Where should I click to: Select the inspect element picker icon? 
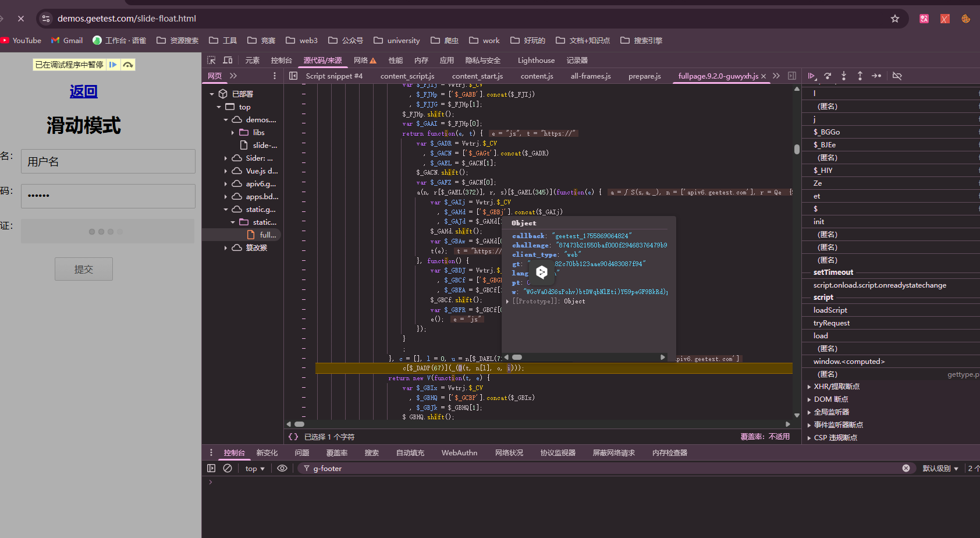pos(212,60)
